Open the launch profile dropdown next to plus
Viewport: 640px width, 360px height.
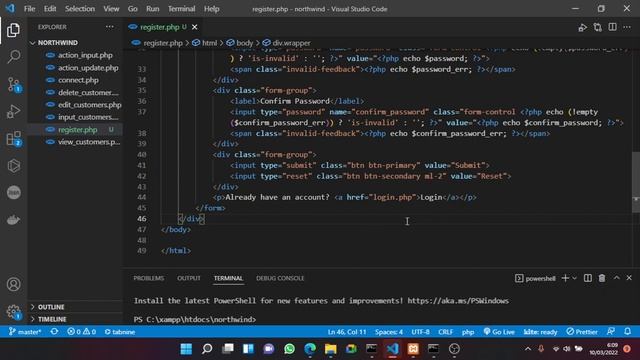574,278
